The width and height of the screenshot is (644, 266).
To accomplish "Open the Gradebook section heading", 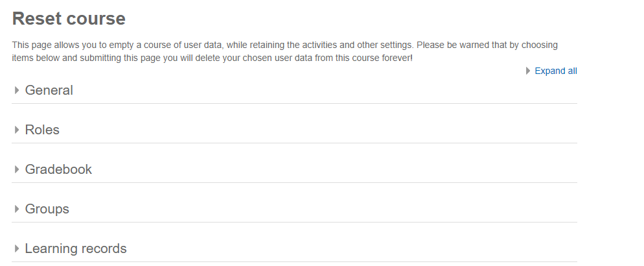I will 58,170.
